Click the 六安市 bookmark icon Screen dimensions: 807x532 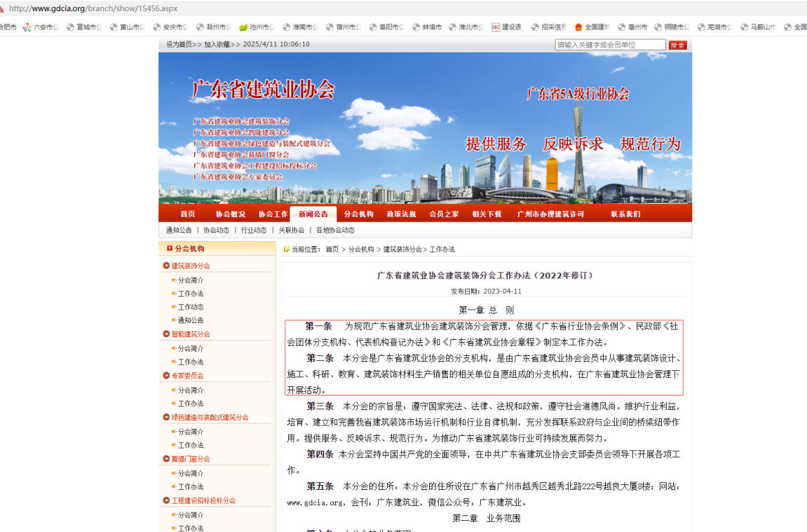click(27, 27)
